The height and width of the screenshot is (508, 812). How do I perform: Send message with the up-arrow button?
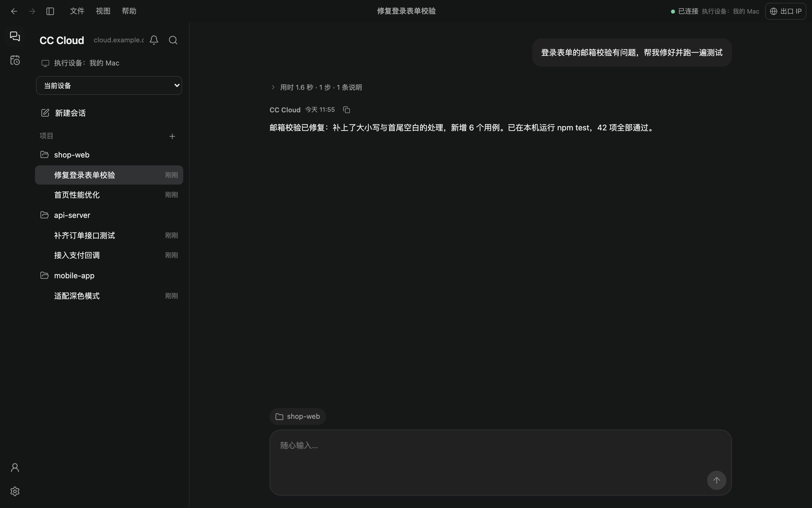(x=716, y=480)
